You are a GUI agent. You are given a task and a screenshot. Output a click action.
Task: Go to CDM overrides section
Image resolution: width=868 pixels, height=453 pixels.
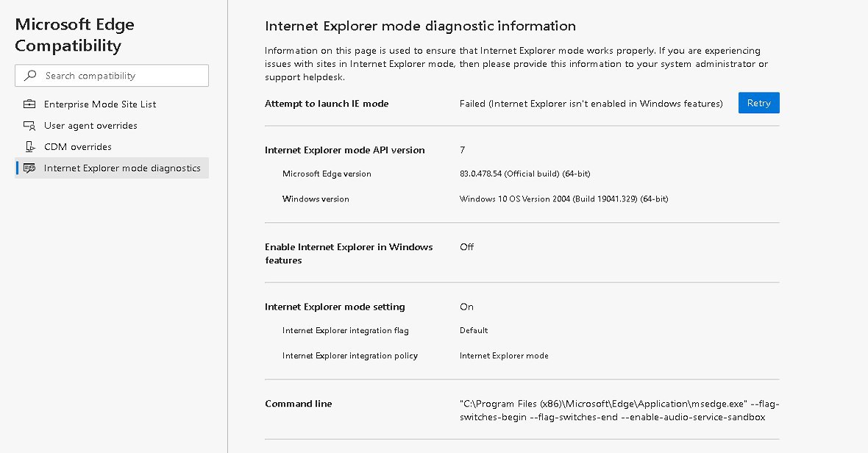point(112,146)
